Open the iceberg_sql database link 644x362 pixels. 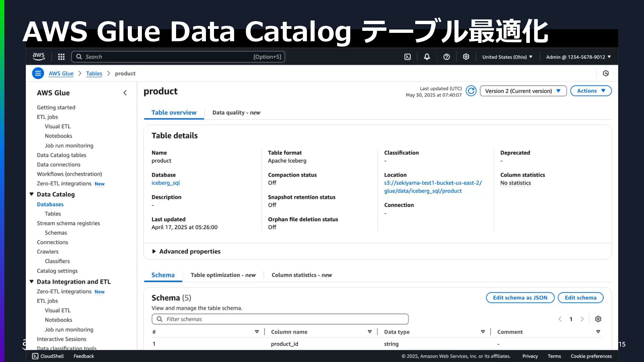pyautogui.click(x=166, y=183)
